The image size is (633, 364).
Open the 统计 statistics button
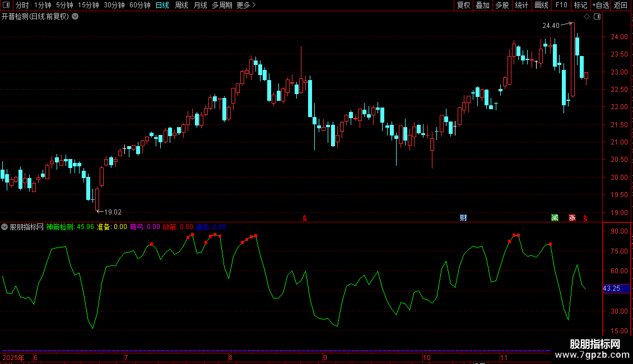[x=521, y=5]
